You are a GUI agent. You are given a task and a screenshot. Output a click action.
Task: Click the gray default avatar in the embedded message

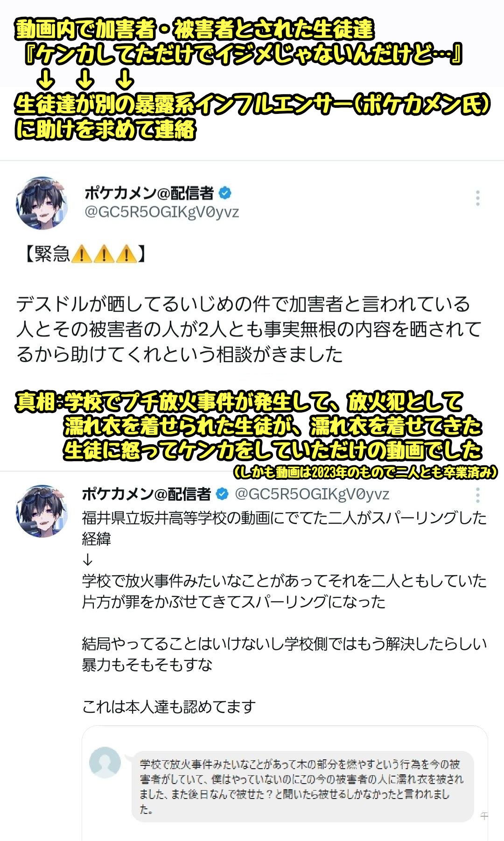(105, 762)
